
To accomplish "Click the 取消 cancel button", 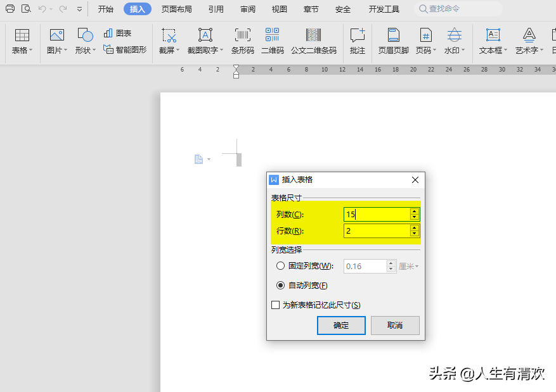I will point(395,326).
